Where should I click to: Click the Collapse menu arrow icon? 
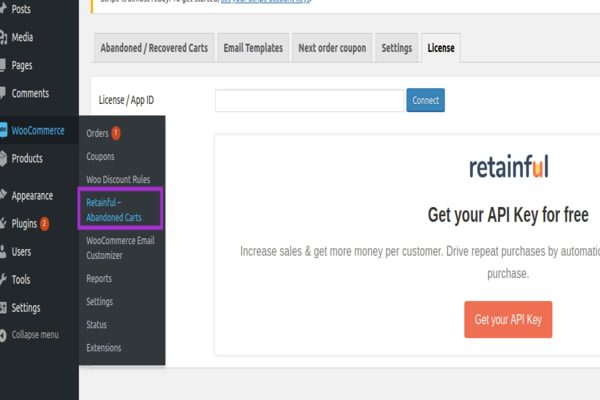pyautogui.click(x=3, y=335)
